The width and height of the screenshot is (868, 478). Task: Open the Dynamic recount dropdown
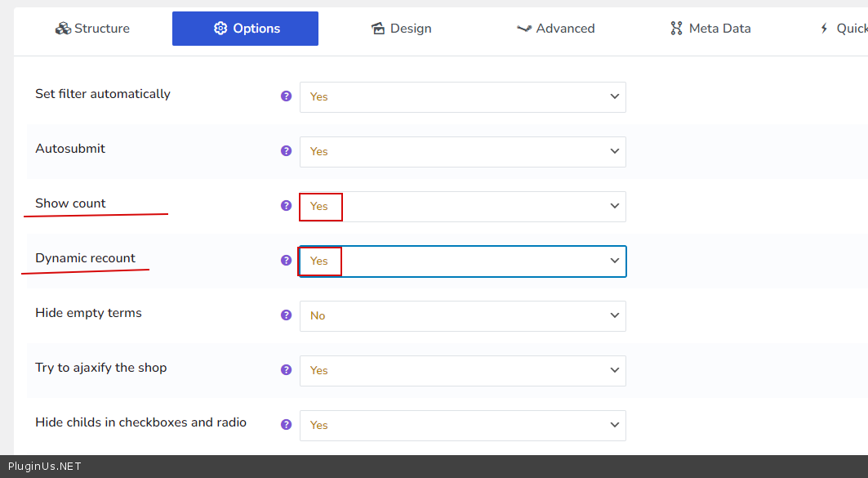click(x=462, y=261)
